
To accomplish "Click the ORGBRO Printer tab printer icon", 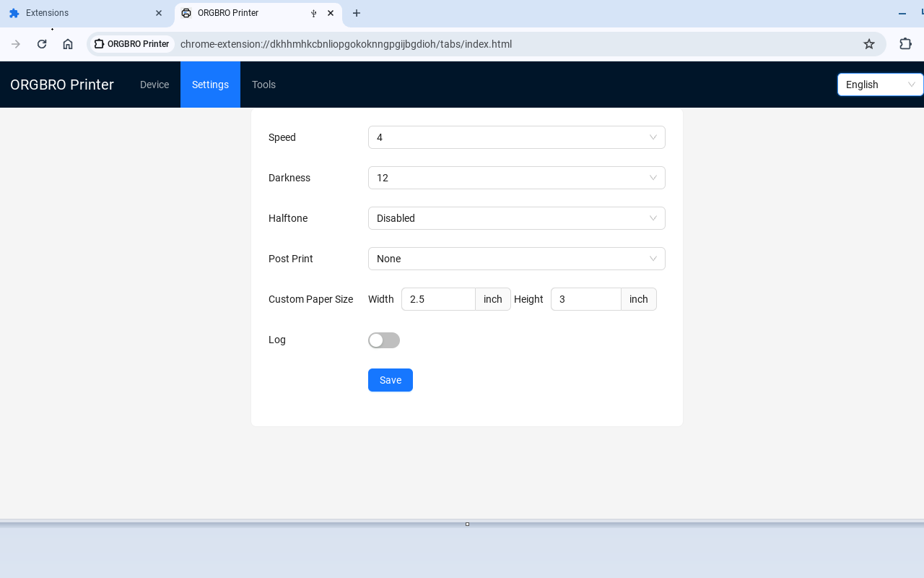I will (186, 13).
